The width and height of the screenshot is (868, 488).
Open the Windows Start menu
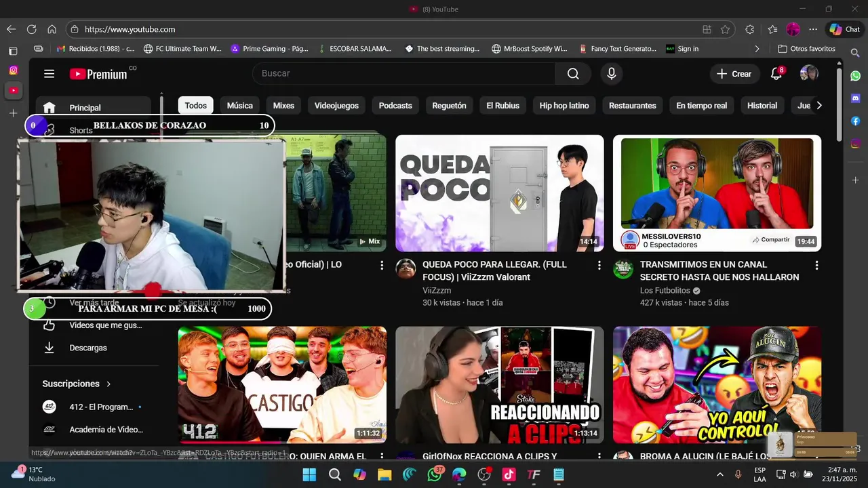pos(309,474)
